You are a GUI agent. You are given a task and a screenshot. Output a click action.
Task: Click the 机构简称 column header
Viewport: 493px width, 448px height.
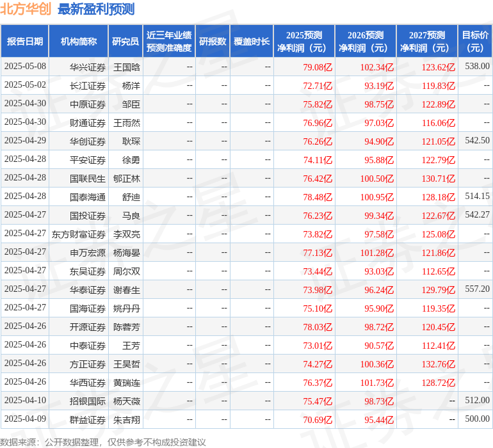(x=78, y=42)
